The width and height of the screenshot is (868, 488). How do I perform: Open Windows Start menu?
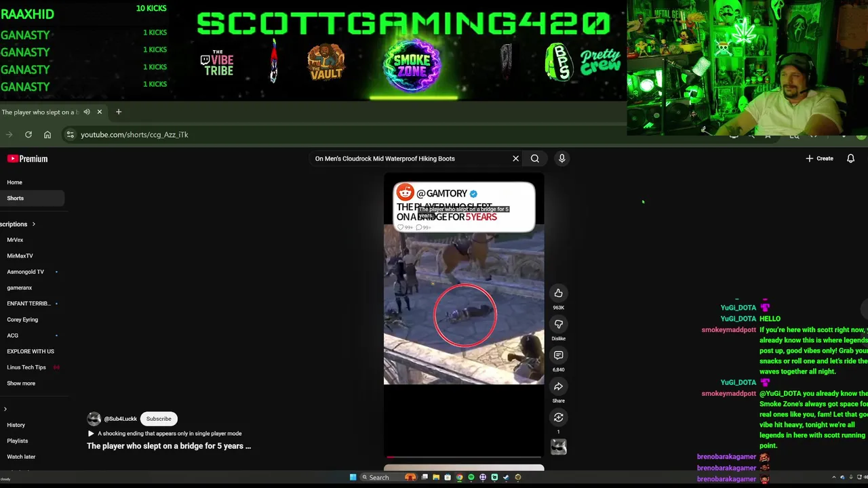point(353,477)
